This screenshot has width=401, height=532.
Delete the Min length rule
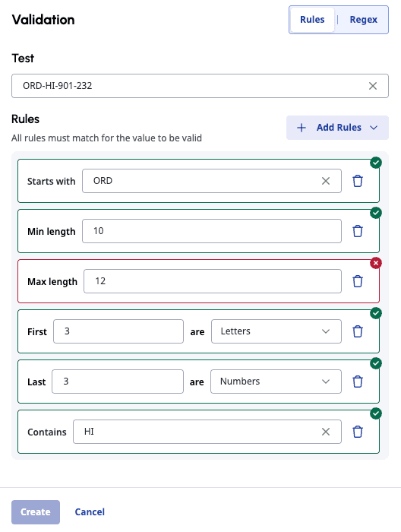tap(358, 231)
